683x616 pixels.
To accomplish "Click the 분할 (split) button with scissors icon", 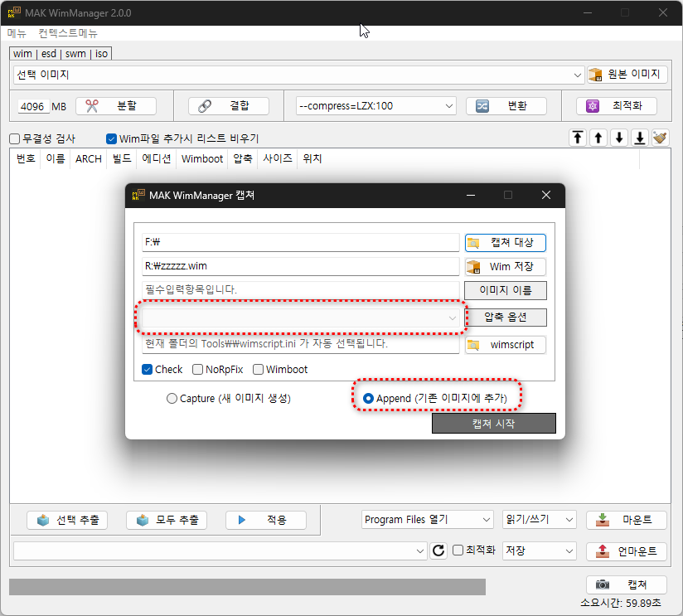I will 116,106.
